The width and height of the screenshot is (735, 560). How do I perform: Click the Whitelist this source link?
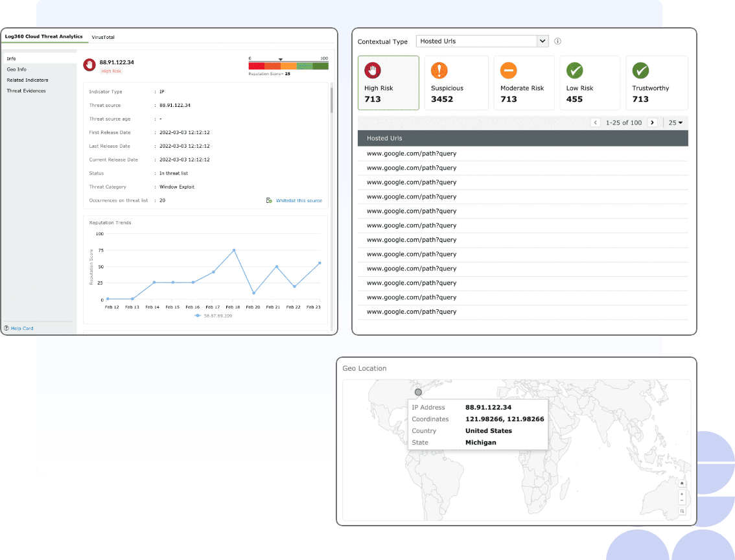click(x=300, y=200)
